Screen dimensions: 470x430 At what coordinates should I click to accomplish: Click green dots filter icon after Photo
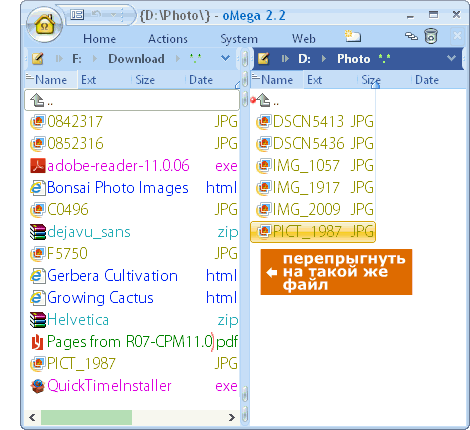click(x=384, y=59)
